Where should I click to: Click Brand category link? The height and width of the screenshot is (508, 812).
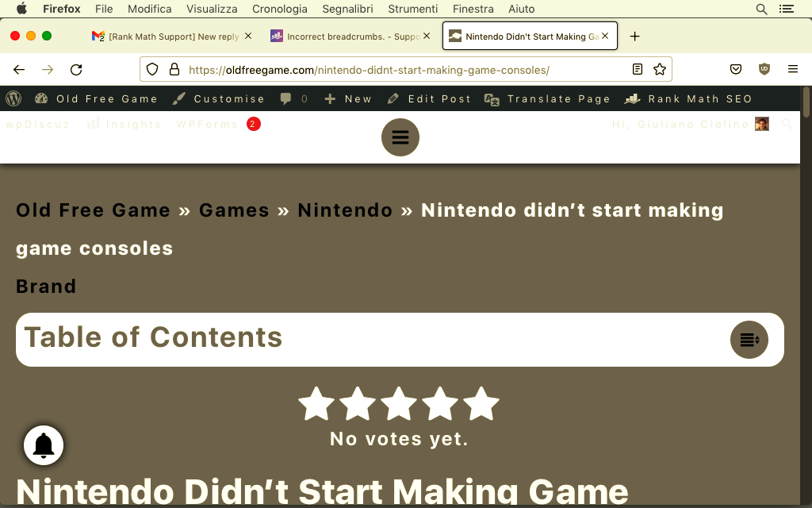pyautogui.click(x=46, y=286)
